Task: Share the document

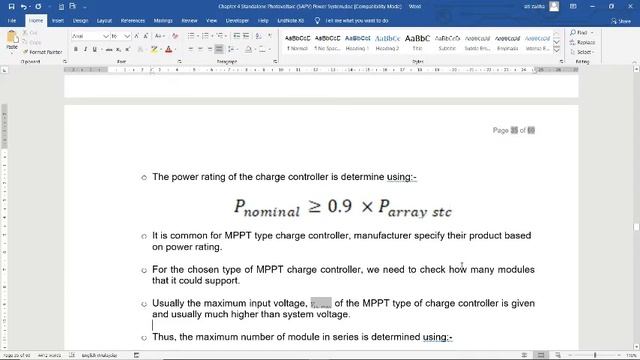Action: pyautogui.click(x=621, y=21)
